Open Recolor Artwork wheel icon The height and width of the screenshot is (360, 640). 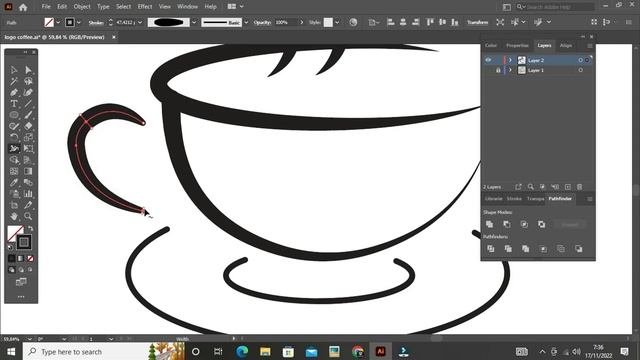[x=353, y=22]
